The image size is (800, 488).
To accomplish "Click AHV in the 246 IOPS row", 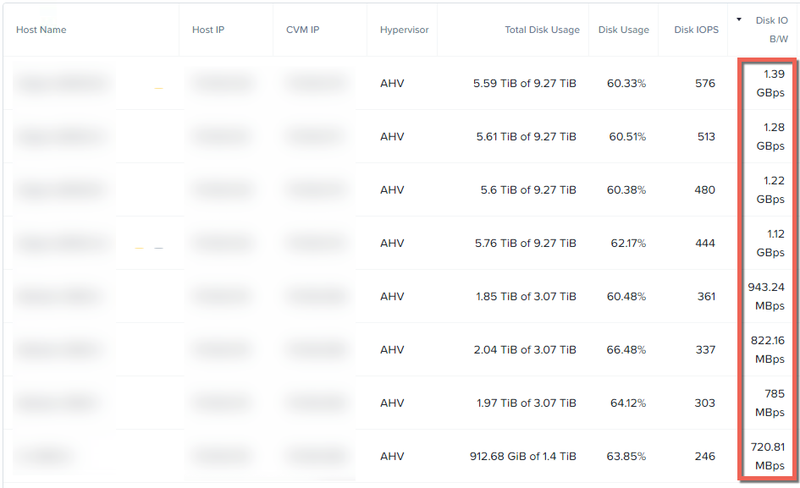I will (392, 456).
